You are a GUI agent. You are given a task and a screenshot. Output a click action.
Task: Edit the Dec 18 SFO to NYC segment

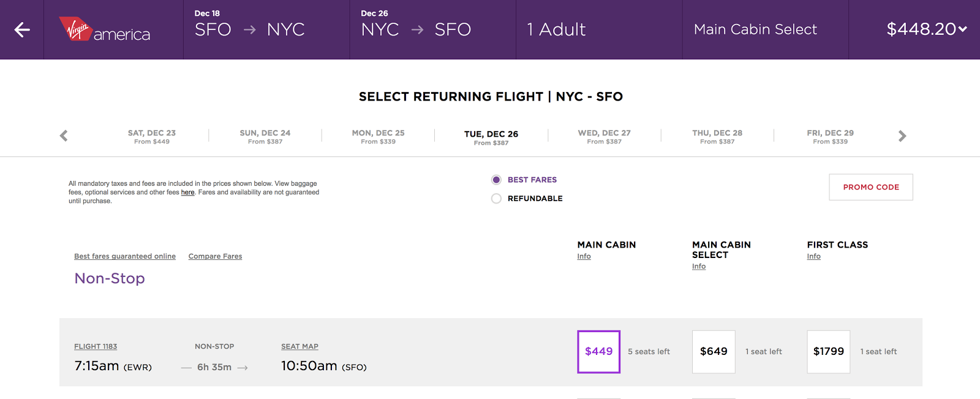(266, 29)
